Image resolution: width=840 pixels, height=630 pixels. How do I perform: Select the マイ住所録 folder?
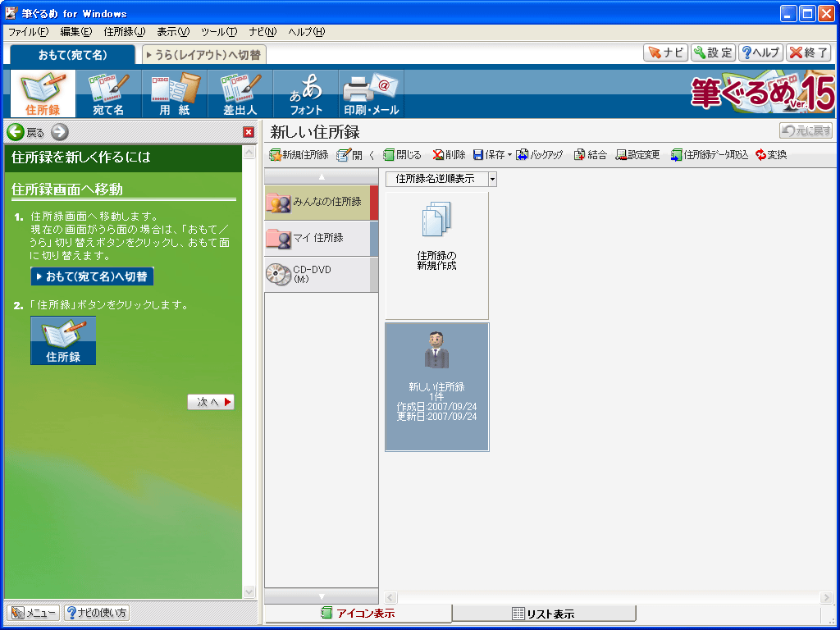[321, 239]
